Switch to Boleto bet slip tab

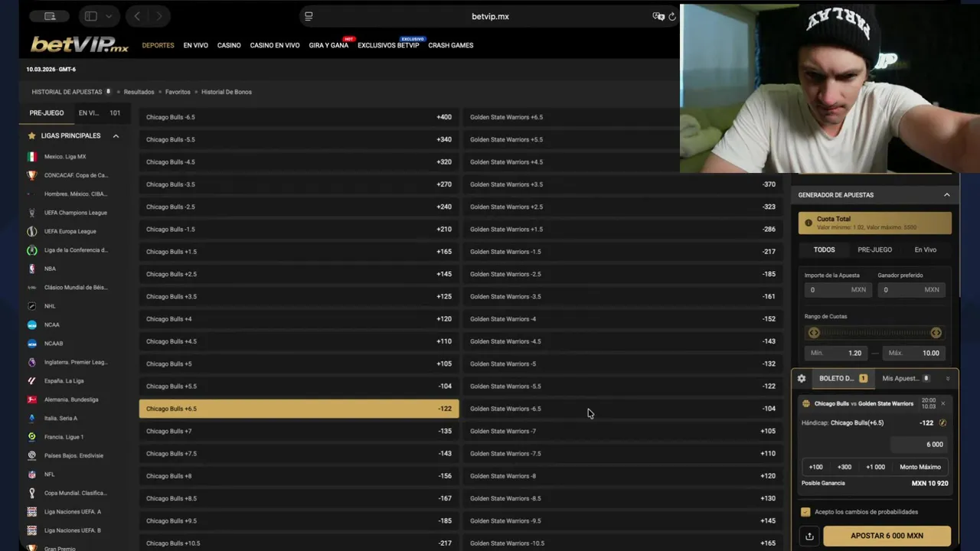click(843, 378)
